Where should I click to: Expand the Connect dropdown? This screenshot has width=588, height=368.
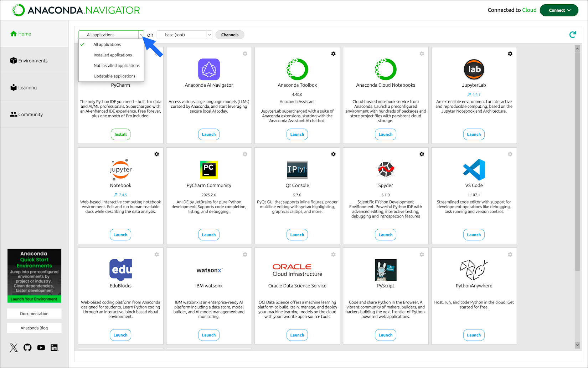559,10
